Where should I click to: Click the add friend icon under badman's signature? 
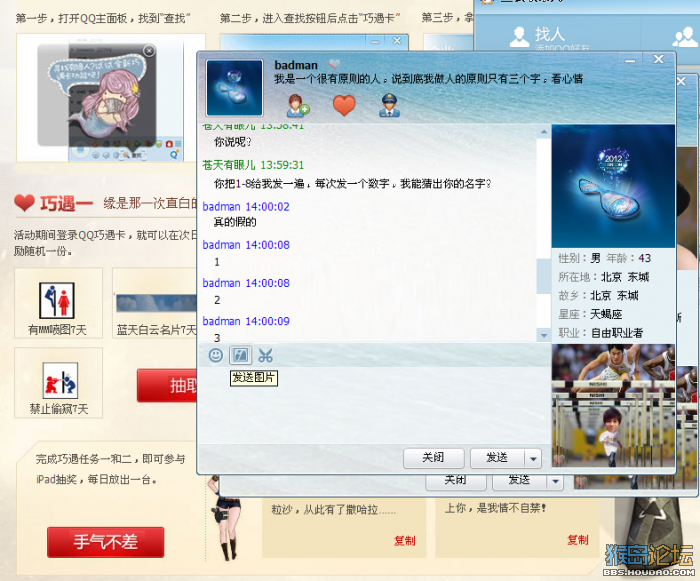(x=298, y=106)
